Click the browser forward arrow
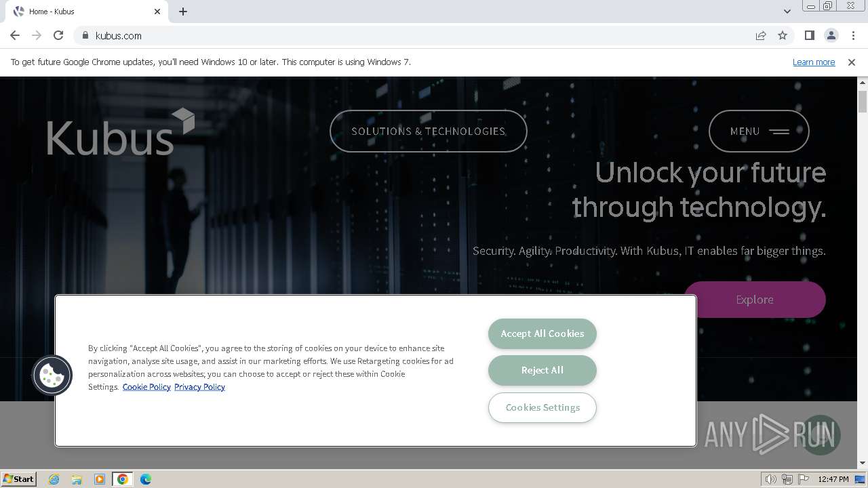 click(37, 36)
